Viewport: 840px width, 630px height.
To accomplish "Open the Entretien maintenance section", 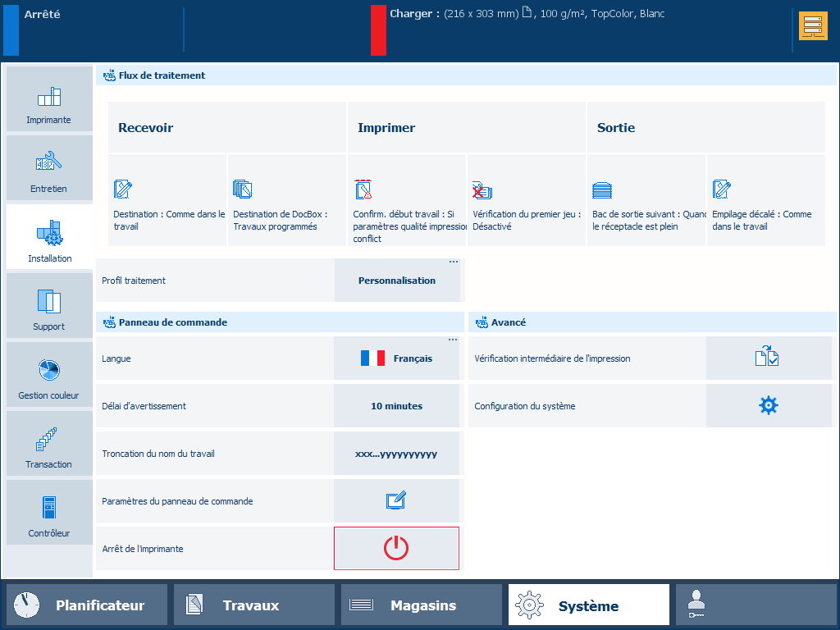I will (49, 169).
